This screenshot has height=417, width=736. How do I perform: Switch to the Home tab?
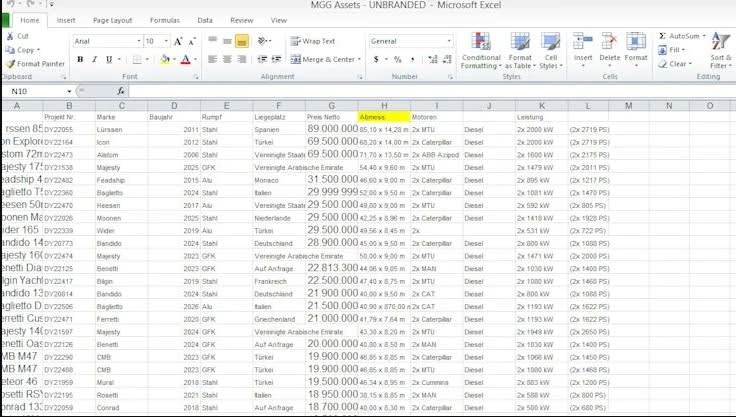coord(30,21)
